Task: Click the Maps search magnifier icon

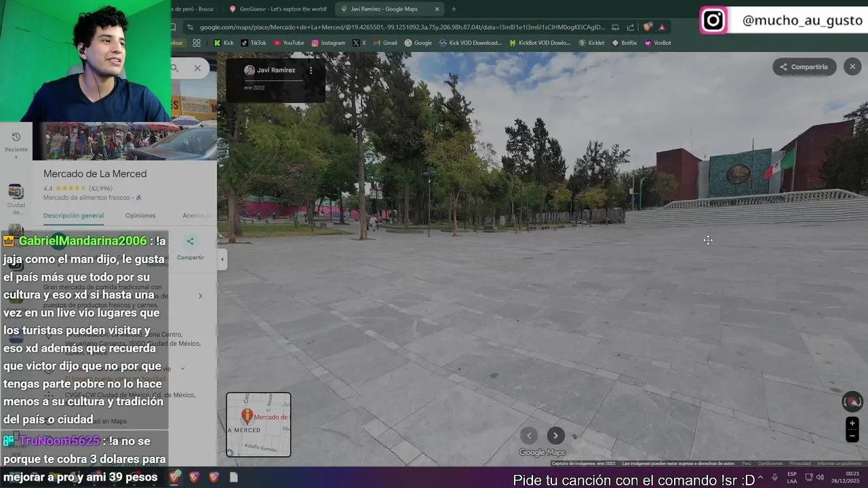Action: pos(174,68)
